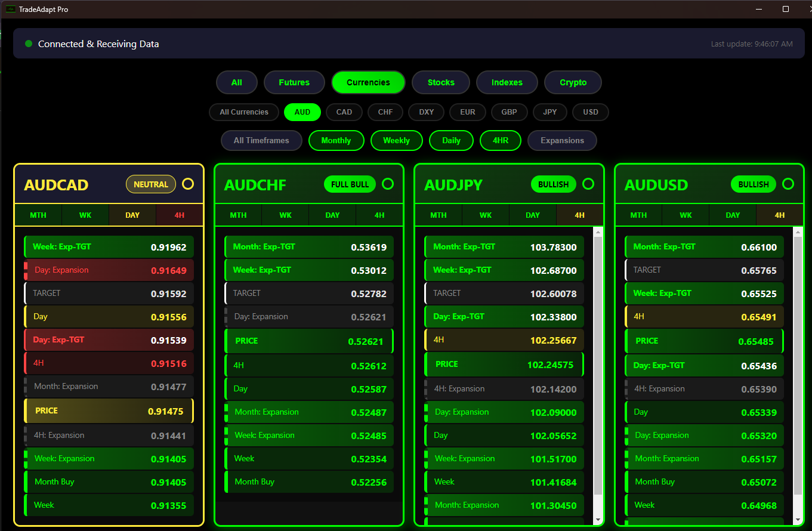This screenshot has width=812, height=531.
Task: Toggle the Monthly timeframe filter
Action: (336, 140)
